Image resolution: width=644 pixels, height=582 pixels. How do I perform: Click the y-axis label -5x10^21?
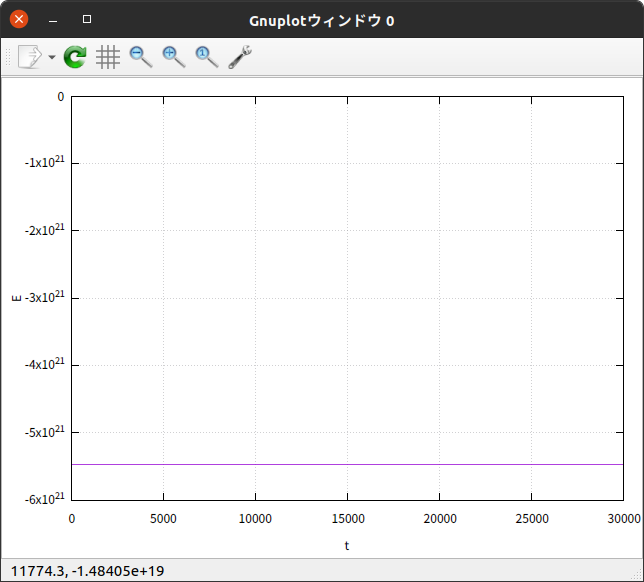coord(44,431)
